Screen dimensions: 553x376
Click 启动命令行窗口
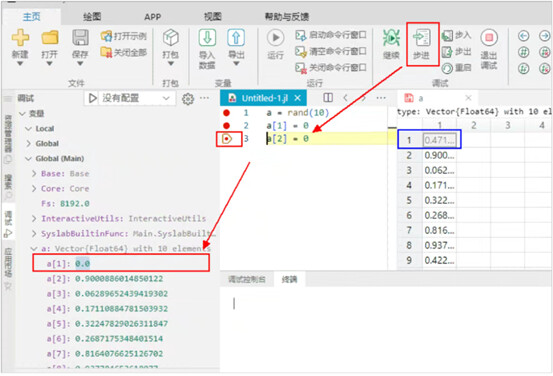click(331, 35)
